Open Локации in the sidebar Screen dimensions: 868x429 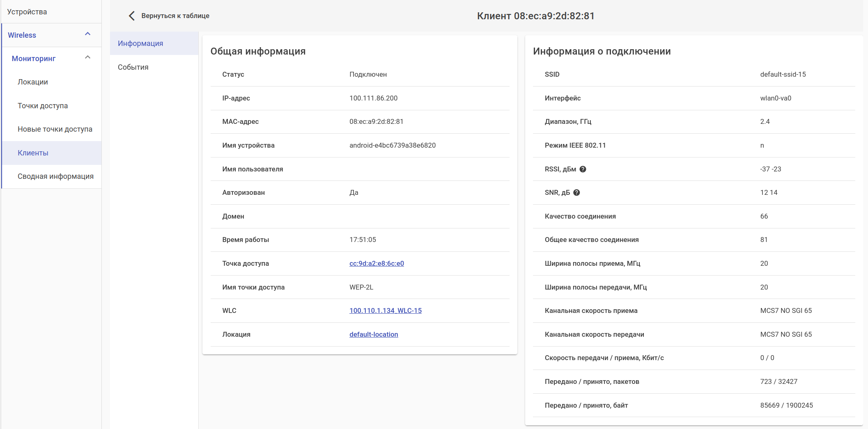[x=33, y=82]
